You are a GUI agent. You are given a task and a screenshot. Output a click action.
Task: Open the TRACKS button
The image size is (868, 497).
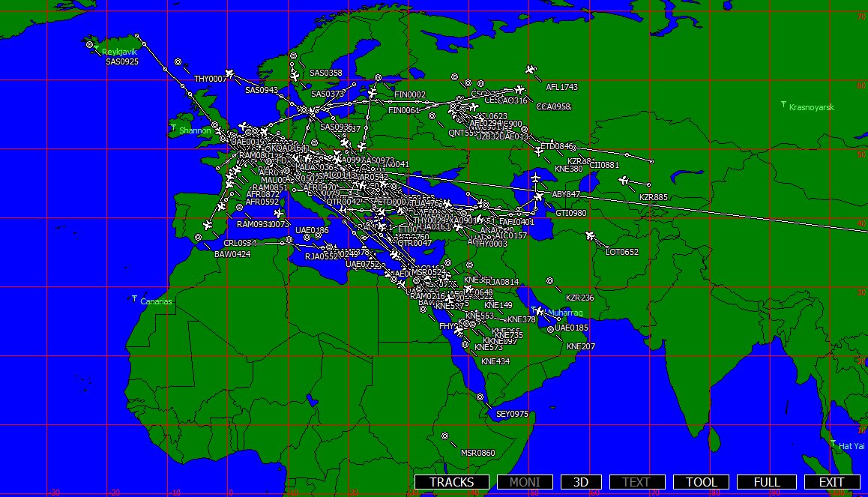click(x=452, y=482)
